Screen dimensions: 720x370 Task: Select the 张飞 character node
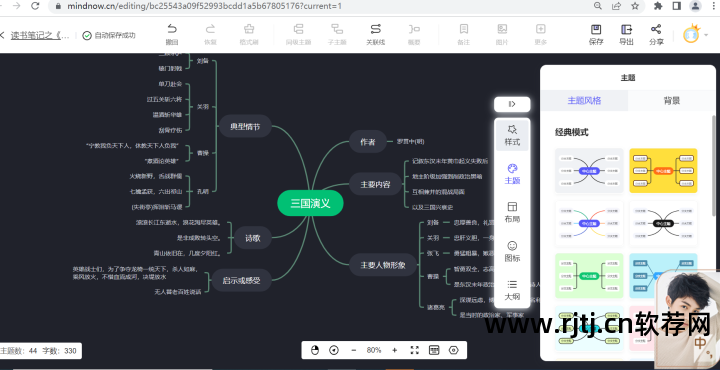pyautogui.click(x=433, y=253)
